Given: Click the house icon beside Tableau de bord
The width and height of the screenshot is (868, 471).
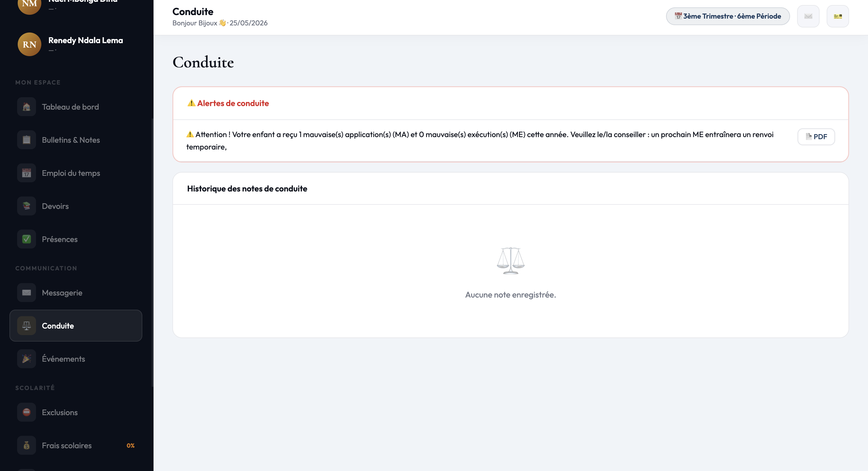Looking at the screenshot, I should (26, 107).
